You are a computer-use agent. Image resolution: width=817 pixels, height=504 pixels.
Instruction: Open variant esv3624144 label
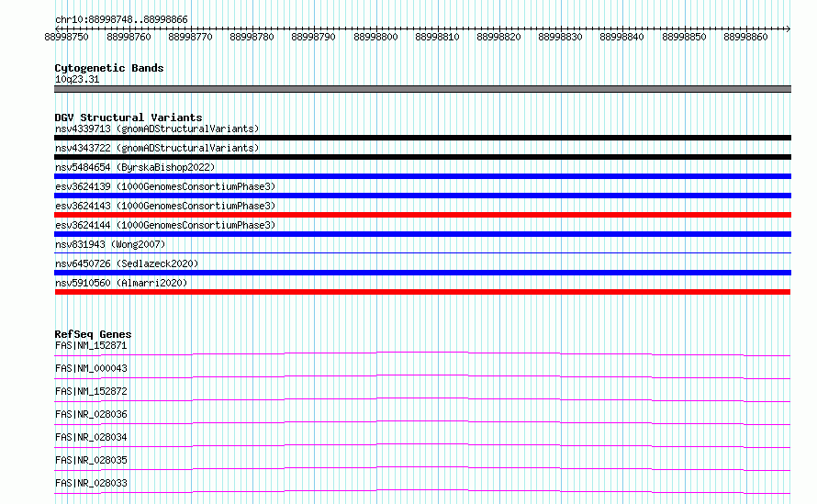(x=165, y=225)
